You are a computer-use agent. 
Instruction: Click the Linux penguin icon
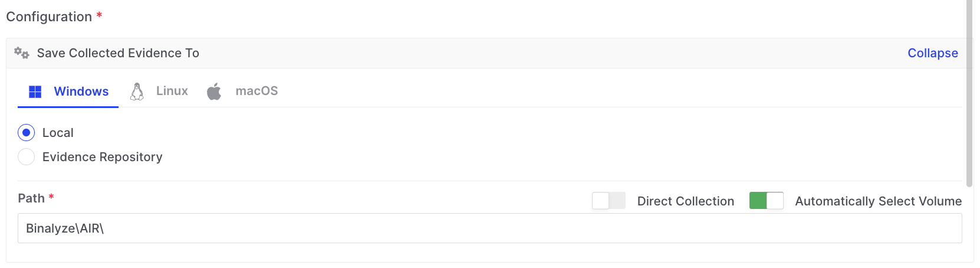coord(137,91)
